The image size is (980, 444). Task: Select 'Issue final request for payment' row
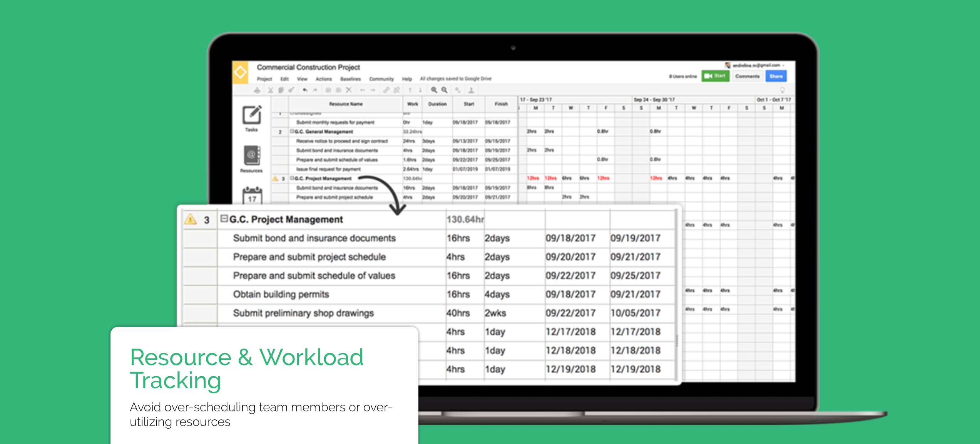(x=328, y=169)
